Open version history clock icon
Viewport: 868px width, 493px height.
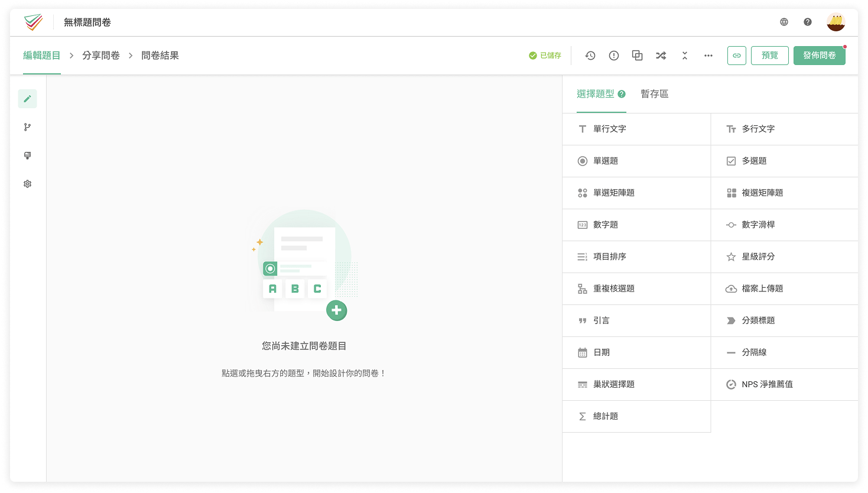pos(590,56)
